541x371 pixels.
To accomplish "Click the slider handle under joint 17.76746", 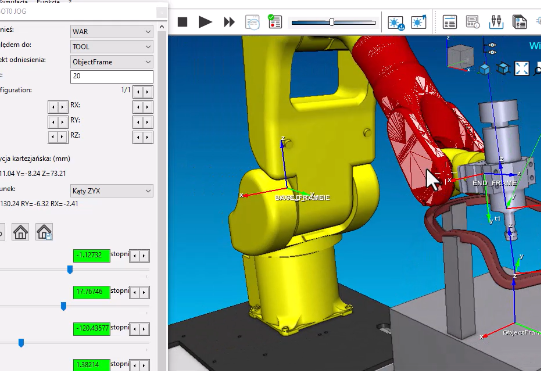I will 63,306.
